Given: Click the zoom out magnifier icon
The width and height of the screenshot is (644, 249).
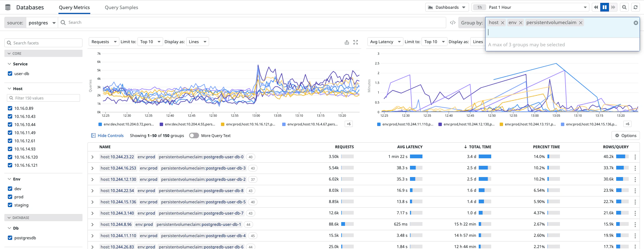Looking at the screenshot, I should pos(624,7).
